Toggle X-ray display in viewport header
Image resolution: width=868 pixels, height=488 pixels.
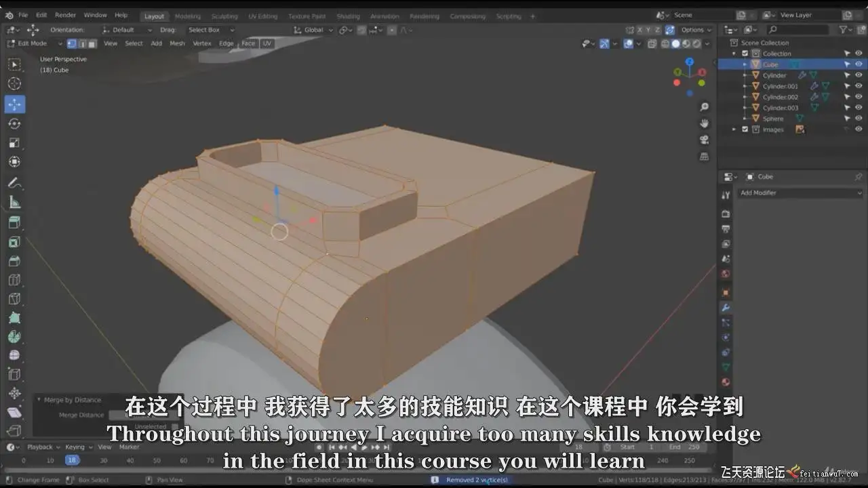[x=652, y=44]
